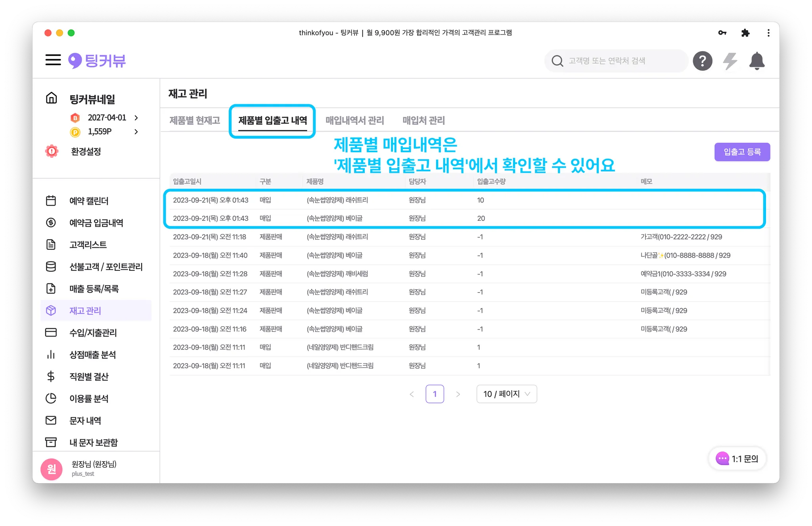812x526 pixels.
Task: Open the 1:1 문의 chat button
Action: 737,459
